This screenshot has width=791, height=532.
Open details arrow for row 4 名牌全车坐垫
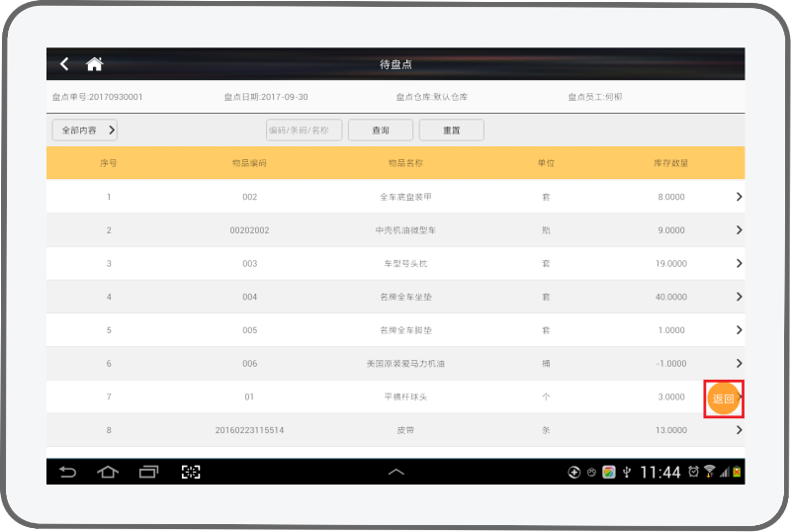(x=738, y=297)
